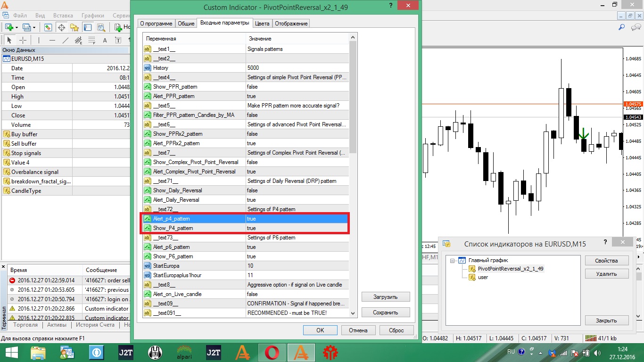The height and width of the screenshot is (362, 644).
Task: Open the Profiles toolbar icon
Action: 26,27
